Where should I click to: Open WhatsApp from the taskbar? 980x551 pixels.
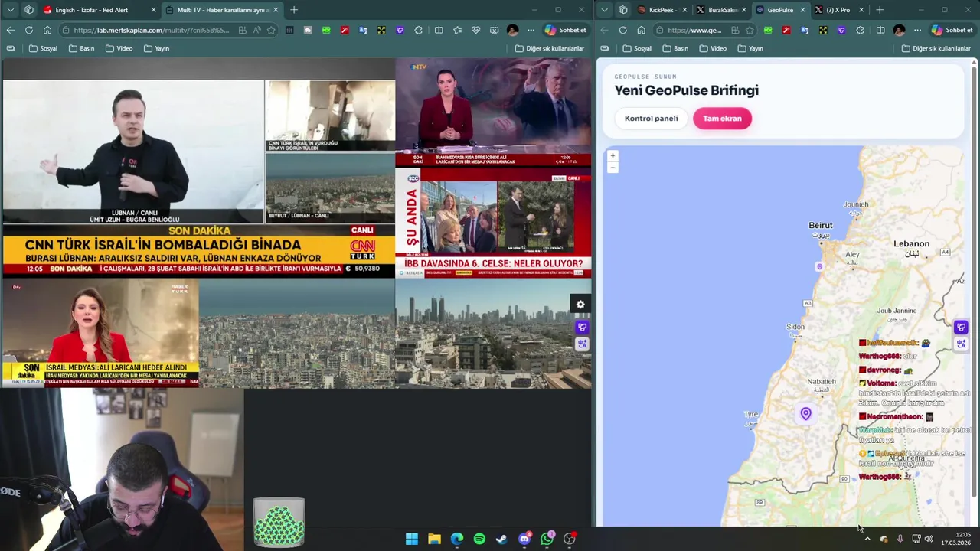point(547,539)
